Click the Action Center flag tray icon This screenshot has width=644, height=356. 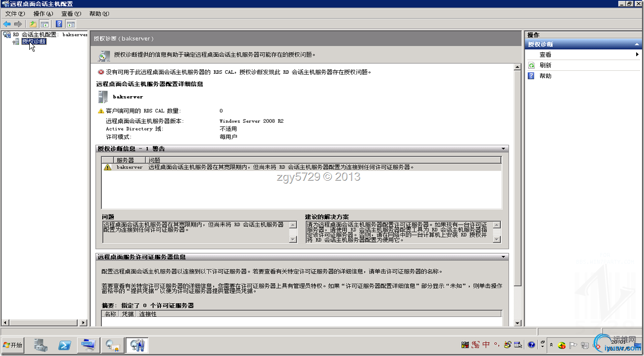tap(574, 345)
